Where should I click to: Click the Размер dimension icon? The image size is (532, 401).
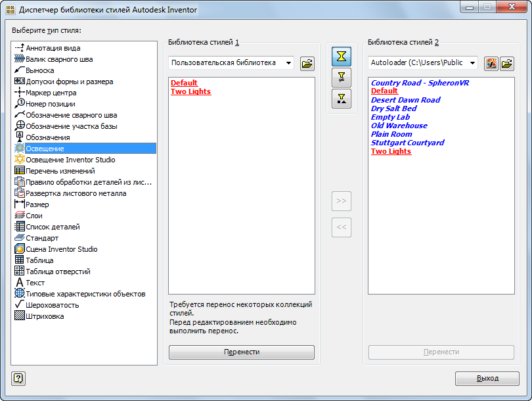pos(20,204)
